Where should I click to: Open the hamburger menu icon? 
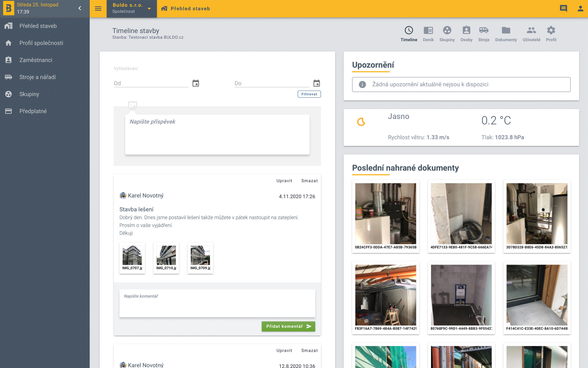[98, 9]
